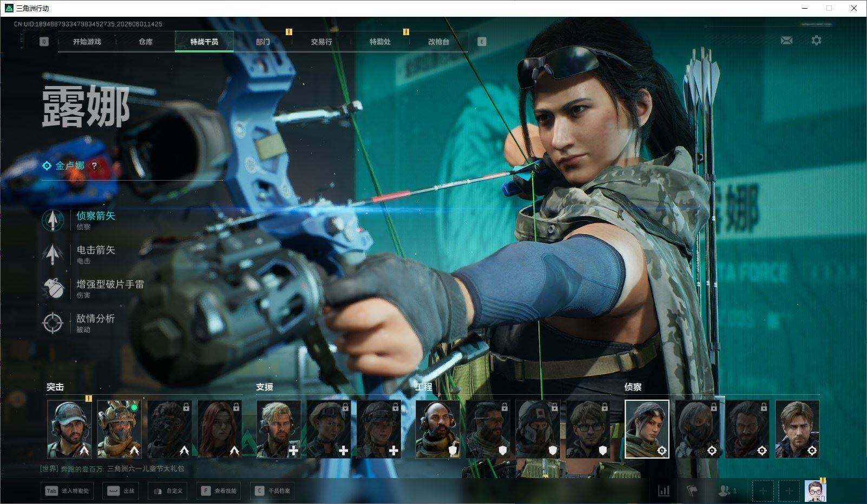The width and height of the screenshot is (867, 504).
Task: Open the mail envelope icon
Action: point(786,41)
